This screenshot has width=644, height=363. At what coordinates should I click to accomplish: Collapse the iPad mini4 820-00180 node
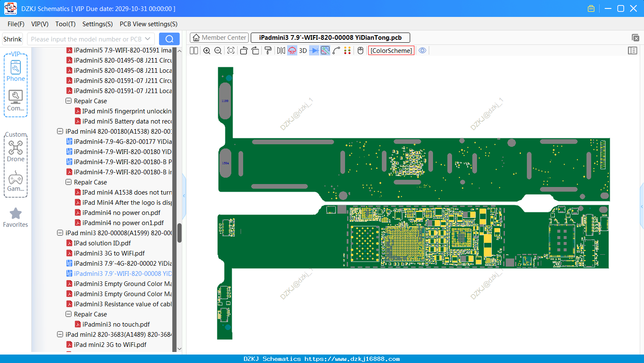click(x=60, y=132)
